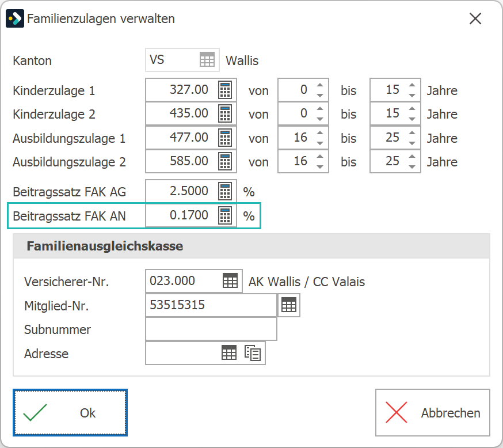The height and width of the screenshot is (448, 503).
Task: Open calculator for Kinderzulage 2 amount
Action: pyautogui.click(x=225, y=114)
